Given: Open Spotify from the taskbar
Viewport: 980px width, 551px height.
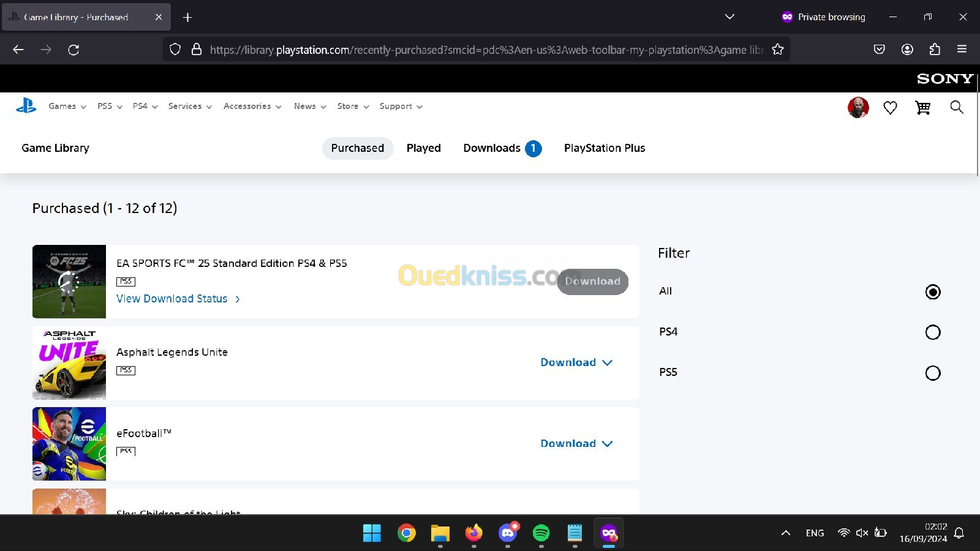Looking at the screenshot, I should tap(541, 533).
